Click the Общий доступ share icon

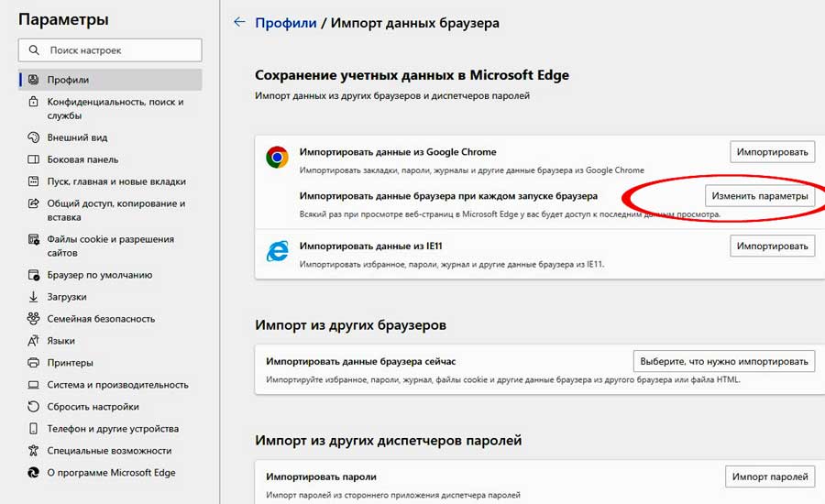click(x=33, y=203)
